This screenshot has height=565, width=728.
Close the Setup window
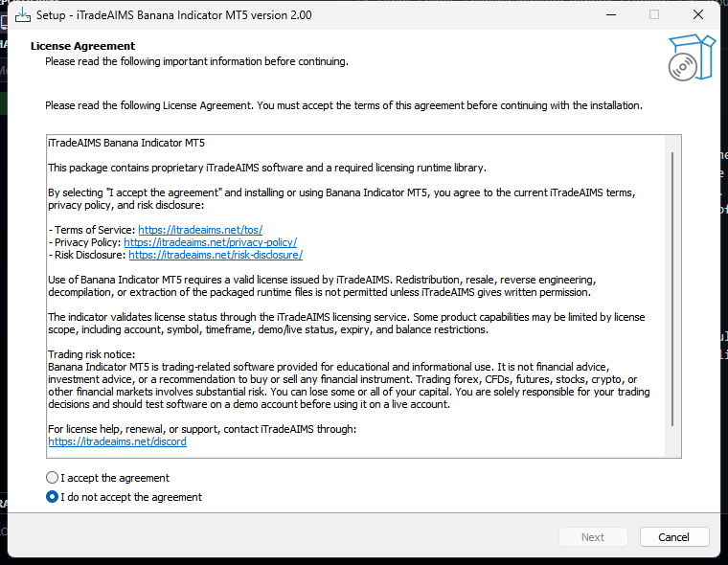[697, 15]
